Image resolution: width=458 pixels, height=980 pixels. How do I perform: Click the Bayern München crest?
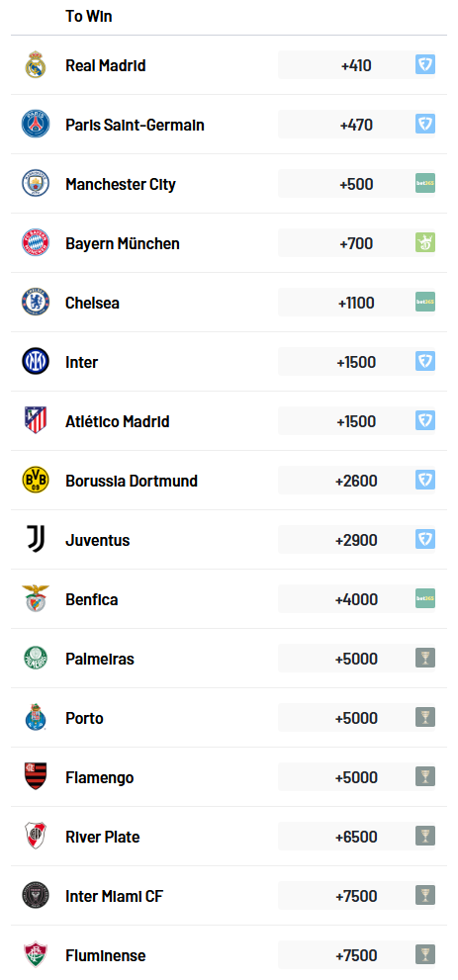(36, 243)
